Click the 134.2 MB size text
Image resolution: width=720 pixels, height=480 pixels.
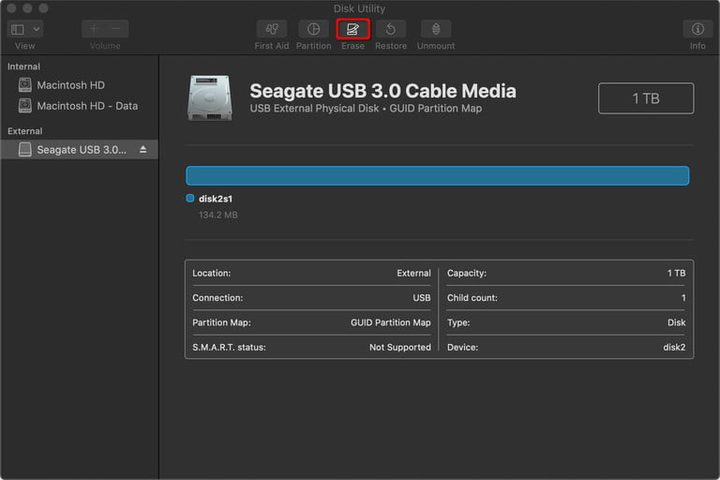click(x=218, y=215)
